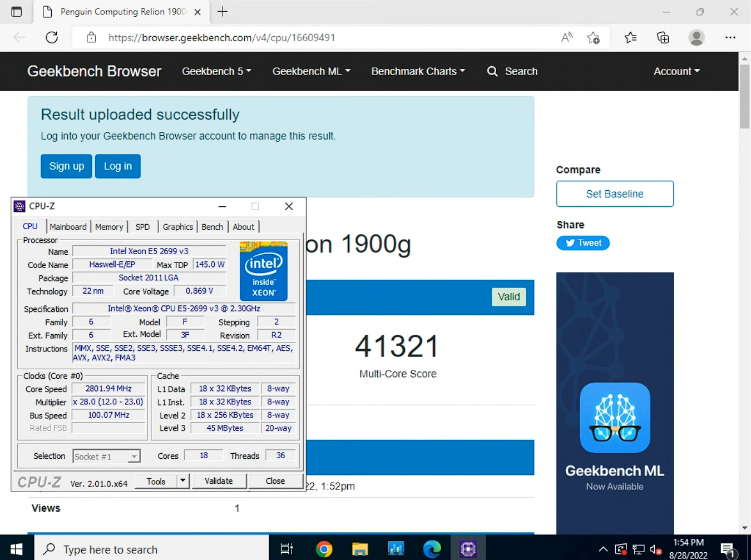The image size is (751, 560).
Task: Add this page to favorites
Action: pos(593,37)
